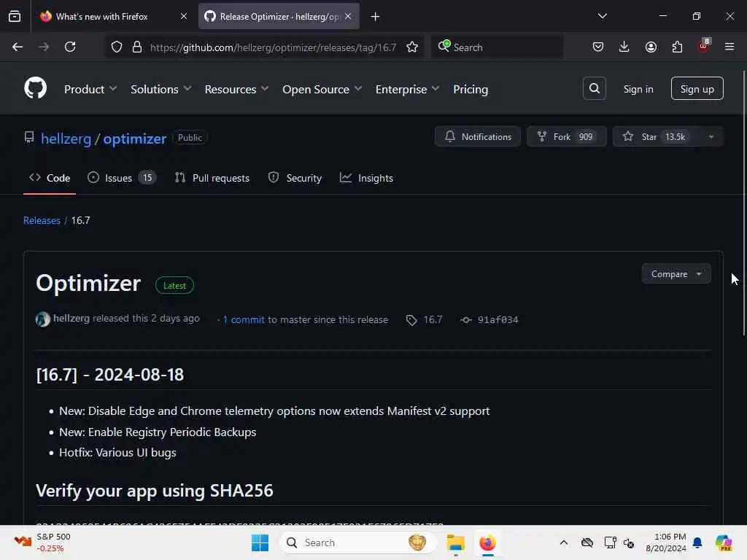
Task: Close the What's new with Firefox tab
Action: pos(183,17)
